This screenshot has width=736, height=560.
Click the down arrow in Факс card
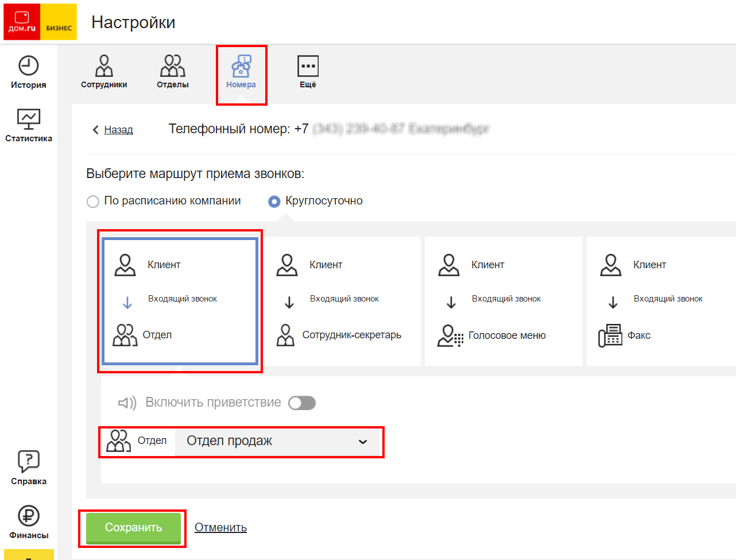pyautogui.click(x=613, y=302)
